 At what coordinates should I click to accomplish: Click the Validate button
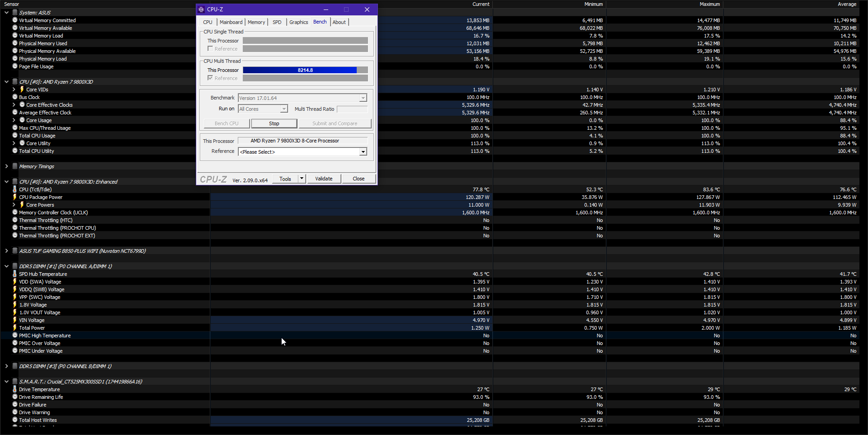324,179
